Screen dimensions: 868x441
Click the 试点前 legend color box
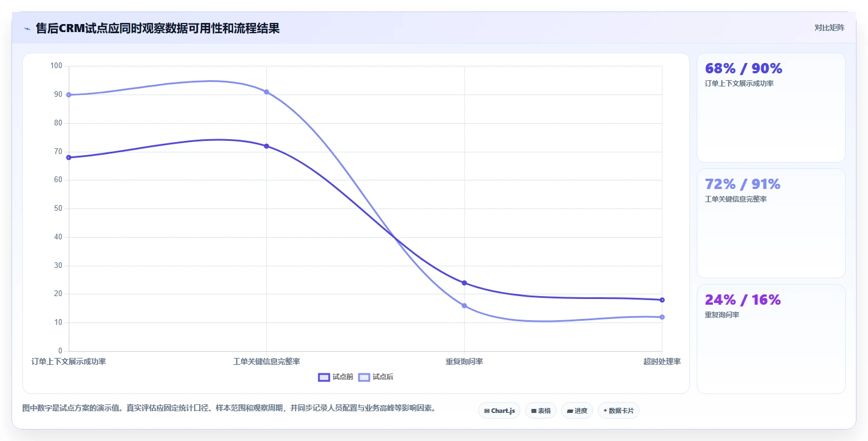[324, 377]
